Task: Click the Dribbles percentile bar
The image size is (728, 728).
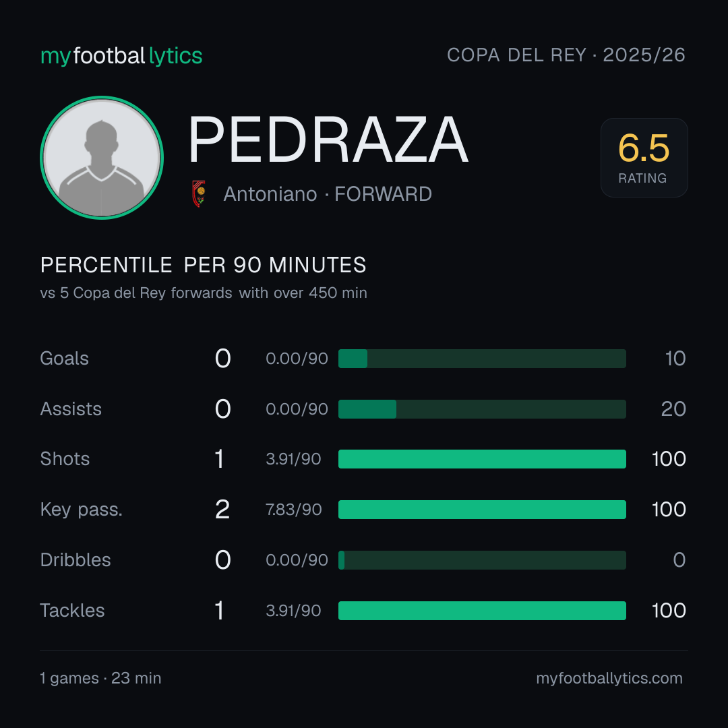Action: [x=482, y=560]
